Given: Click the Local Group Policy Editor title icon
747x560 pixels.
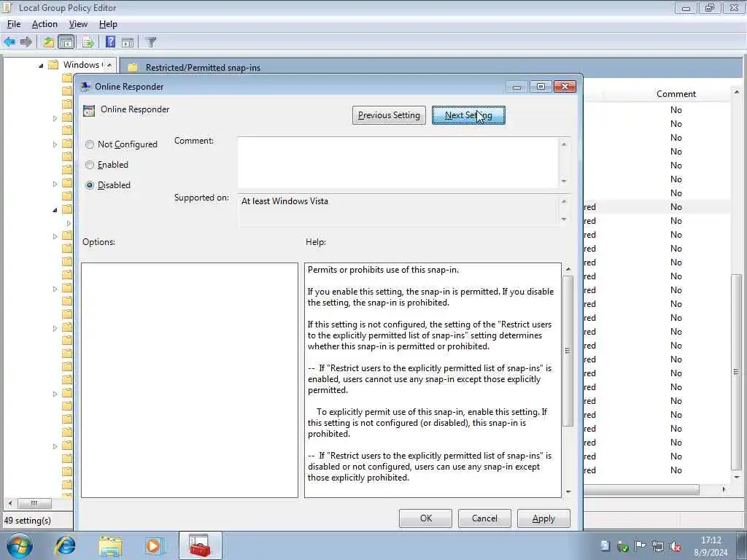Looking at the screenshot, I should [7, 7].
